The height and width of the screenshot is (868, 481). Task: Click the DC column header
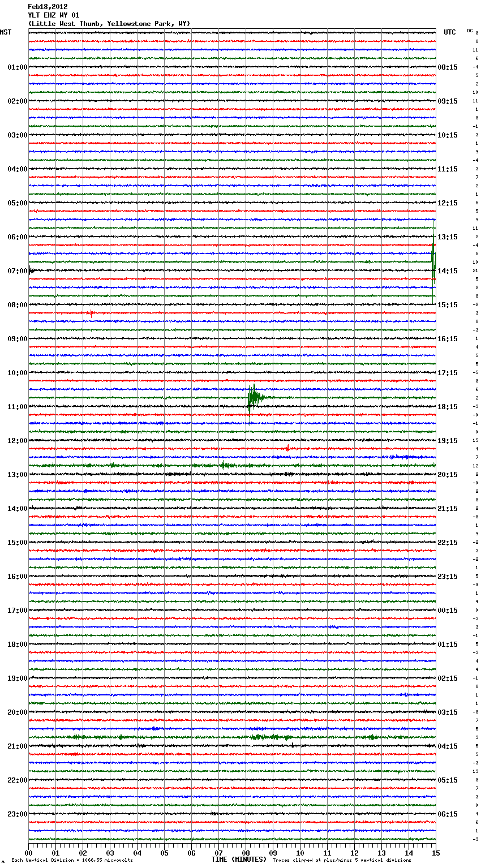pos(470,31)
